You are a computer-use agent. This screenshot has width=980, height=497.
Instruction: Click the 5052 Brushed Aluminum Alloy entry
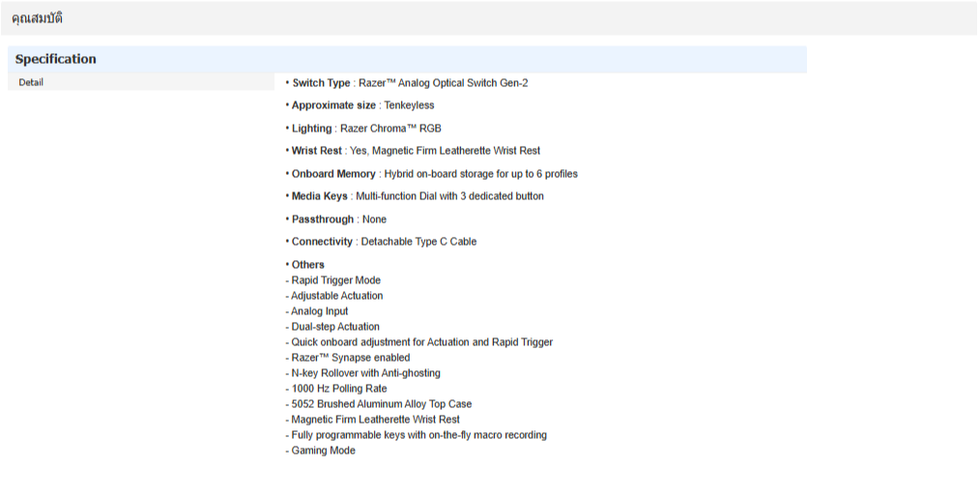379,404
